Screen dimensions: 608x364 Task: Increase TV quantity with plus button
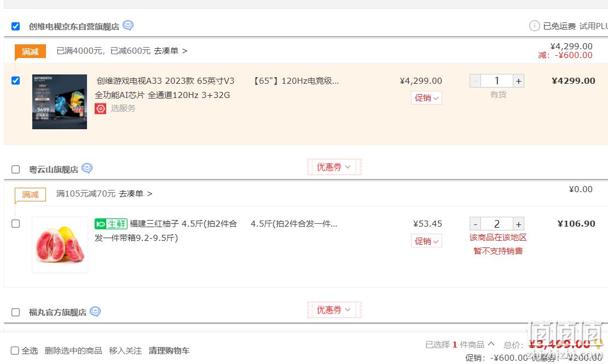pos(518,81)
